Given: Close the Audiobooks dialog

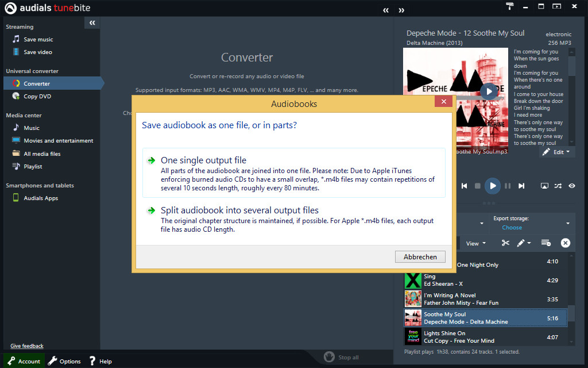Looking at the screenshot, I should pos(444,101).
